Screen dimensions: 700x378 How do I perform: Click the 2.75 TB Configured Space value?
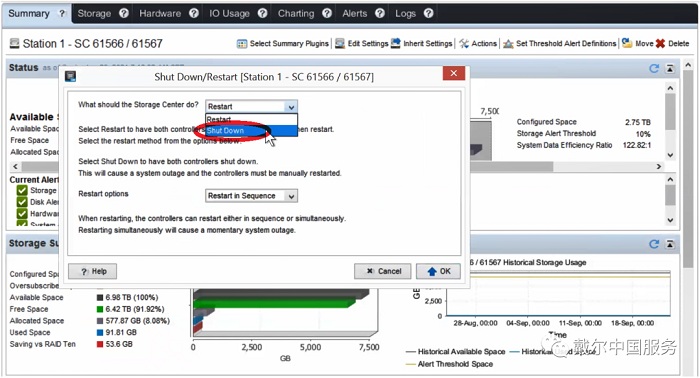[638, 122]
